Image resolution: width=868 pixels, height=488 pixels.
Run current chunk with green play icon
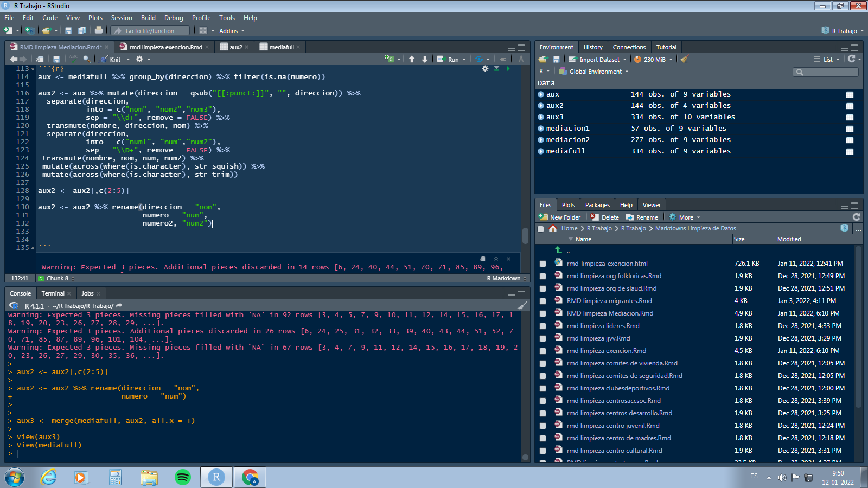point(508,69)
